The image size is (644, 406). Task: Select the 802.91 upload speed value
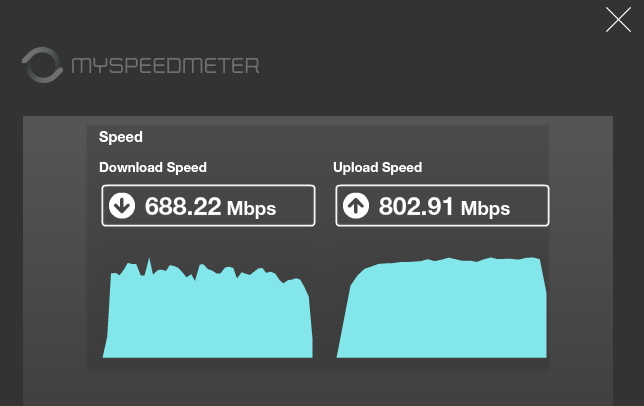click(x=416, y=206)
